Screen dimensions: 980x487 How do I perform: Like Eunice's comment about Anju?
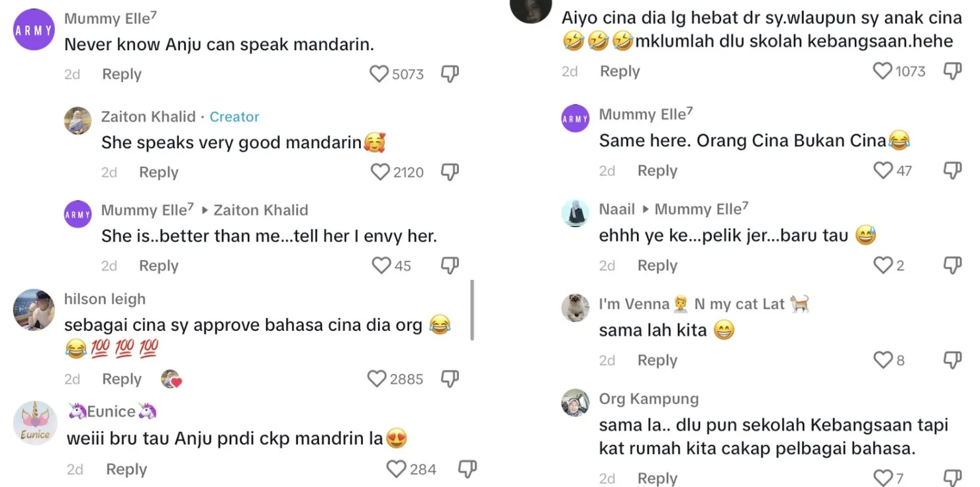(x=396, y=469)
